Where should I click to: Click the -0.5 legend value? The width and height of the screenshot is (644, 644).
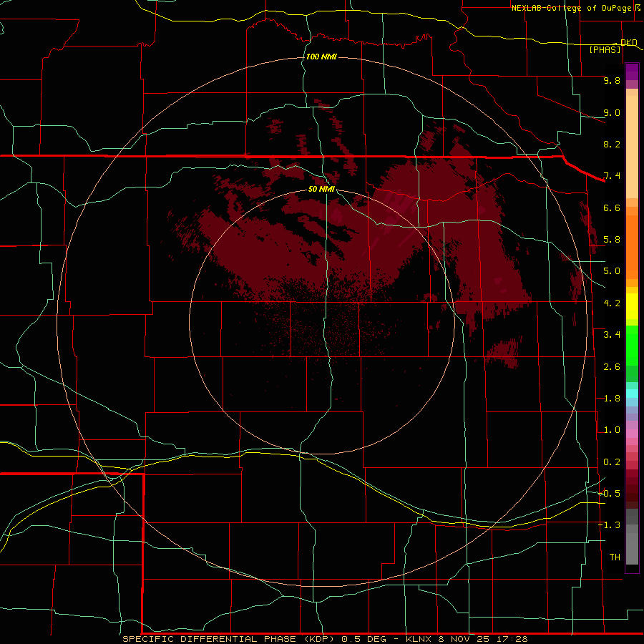tap(609, 494)
